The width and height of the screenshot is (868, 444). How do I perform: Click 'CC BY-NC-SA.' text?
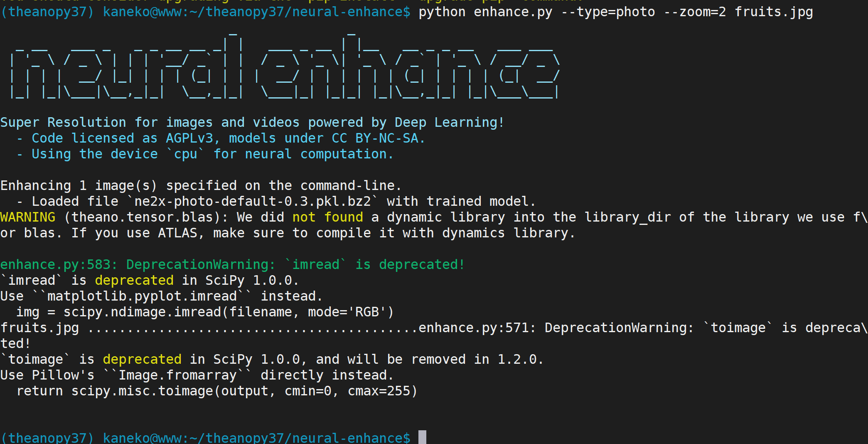(379, 138)
